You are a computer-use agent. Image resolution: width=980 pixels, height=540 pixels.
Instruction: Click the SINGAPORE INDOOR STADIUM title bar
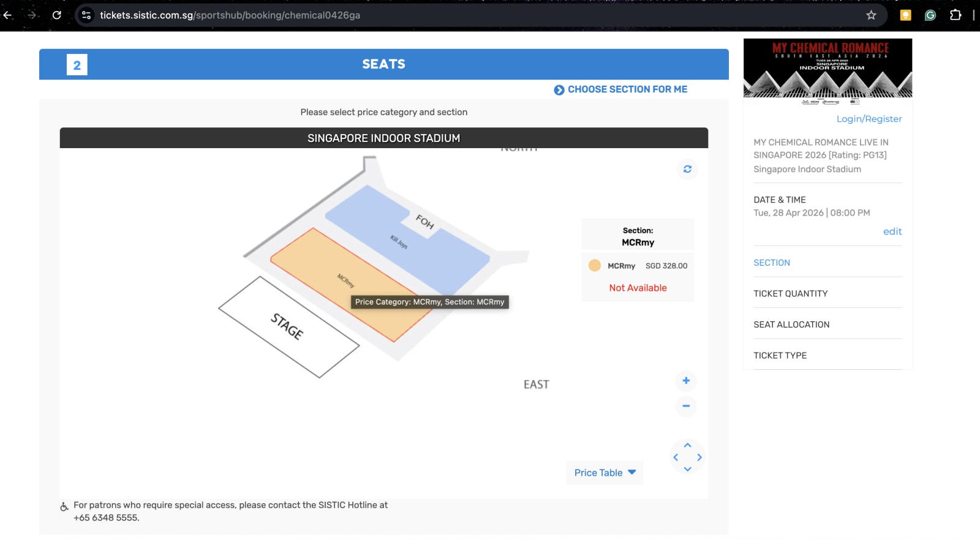(x=384, y=138)
